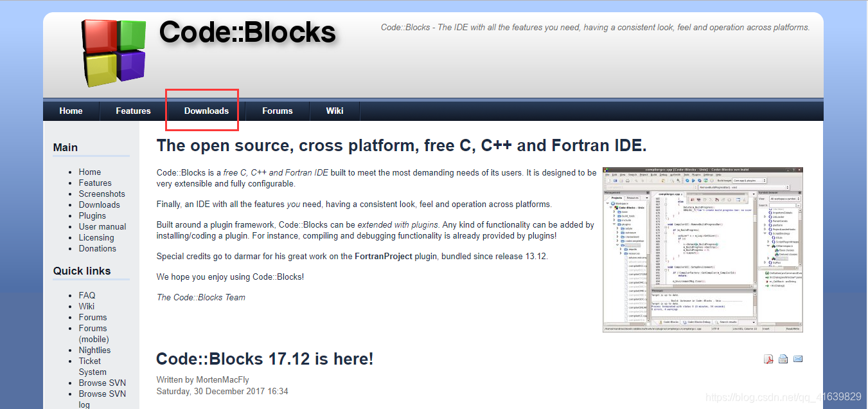Click the Code::Blocks site title text
868x409 pixels.
point(247,32)
